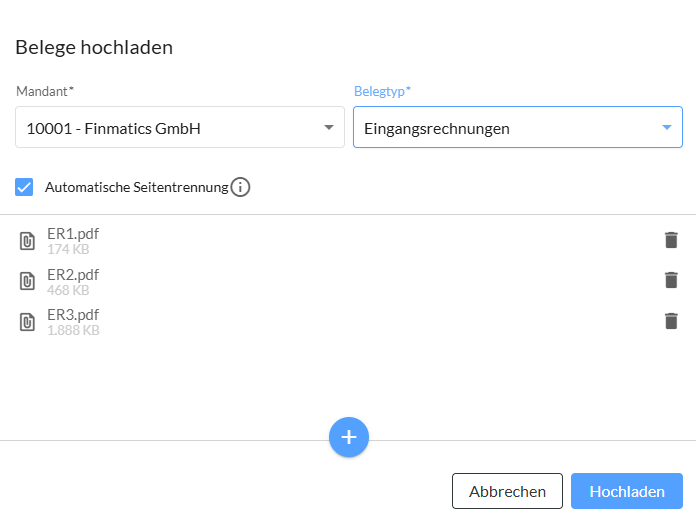Screen dimensions: 696x524
Task: Select the ER2.pdf file name
Action: (x=73, y=275)
